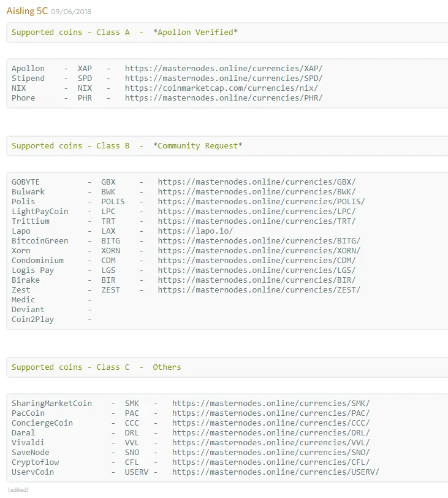
Task: Open the Condominium CDM link
Action: point(257,261)
